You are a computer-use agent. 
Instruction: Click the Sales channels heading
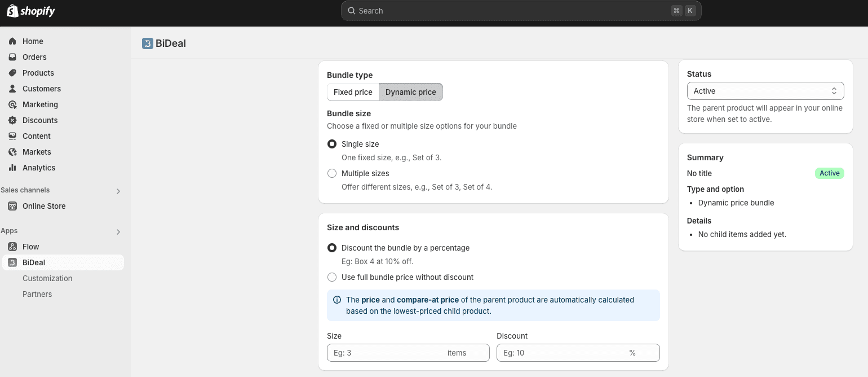tap(25, 190)
